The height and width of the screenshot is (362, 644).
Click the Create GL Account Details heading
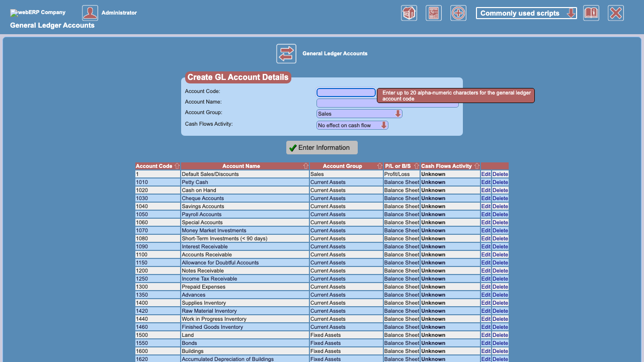coord(238,77)
